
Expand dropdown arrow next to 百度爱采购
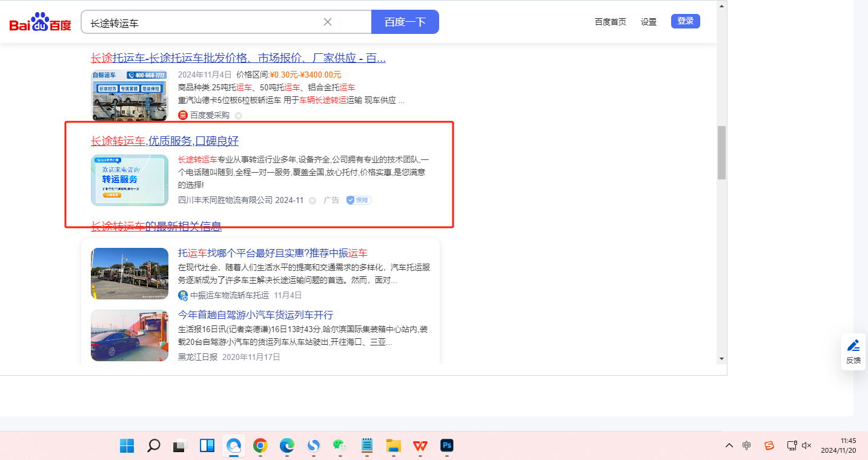pos(238,115)
